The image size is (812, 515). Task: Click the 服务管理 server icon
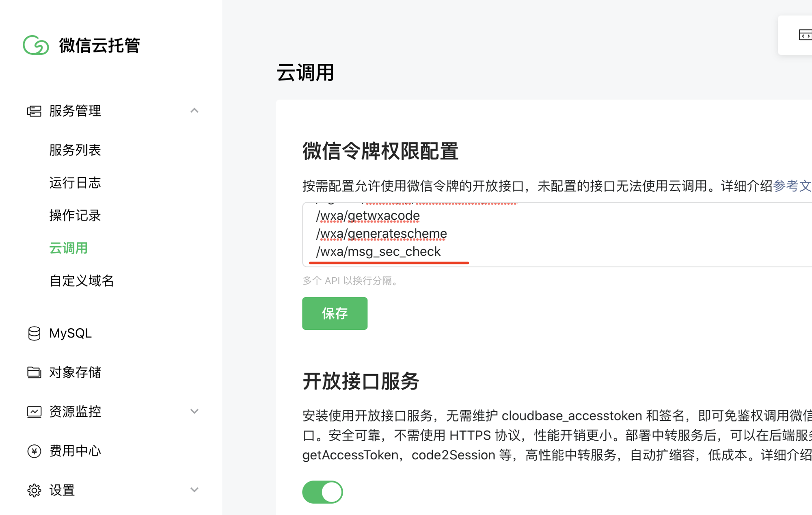[x=34, y=111]
